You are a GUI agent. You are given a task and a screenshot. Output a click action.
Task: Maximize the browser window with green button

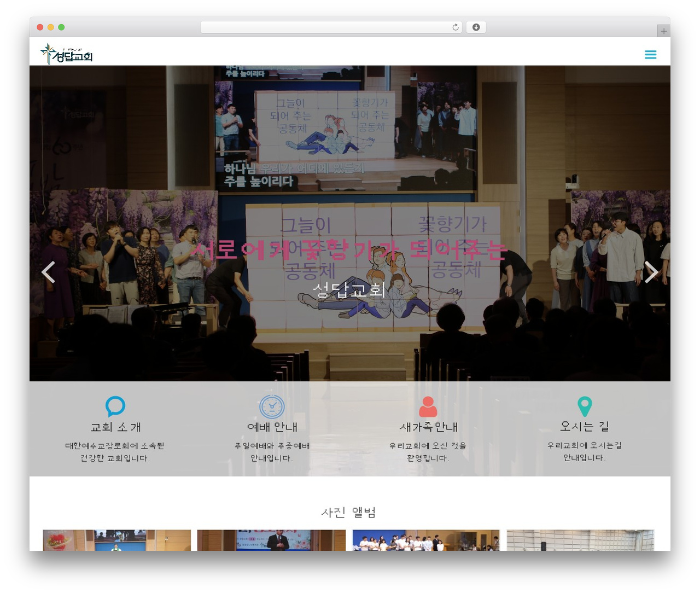pos(61,27)
